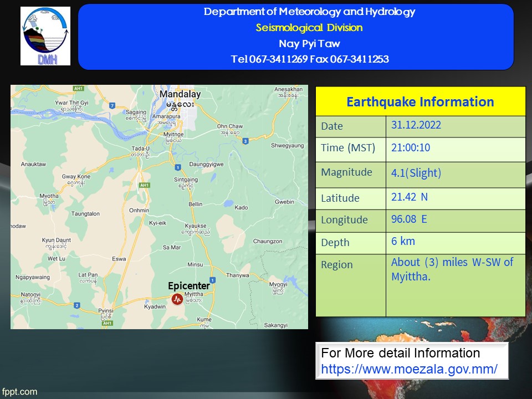Click the Latitude row label
532x399 pixels.
(340, 198)
